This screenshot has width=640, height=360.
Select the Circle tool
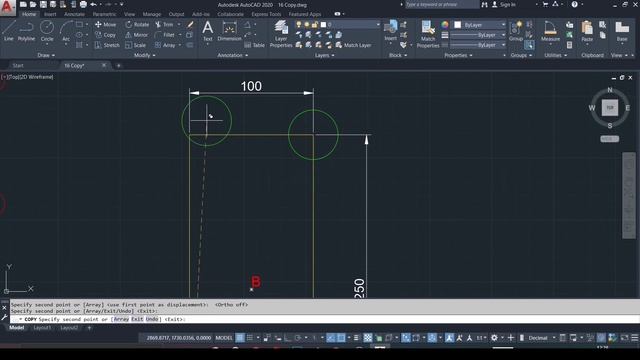click(47, 31)
